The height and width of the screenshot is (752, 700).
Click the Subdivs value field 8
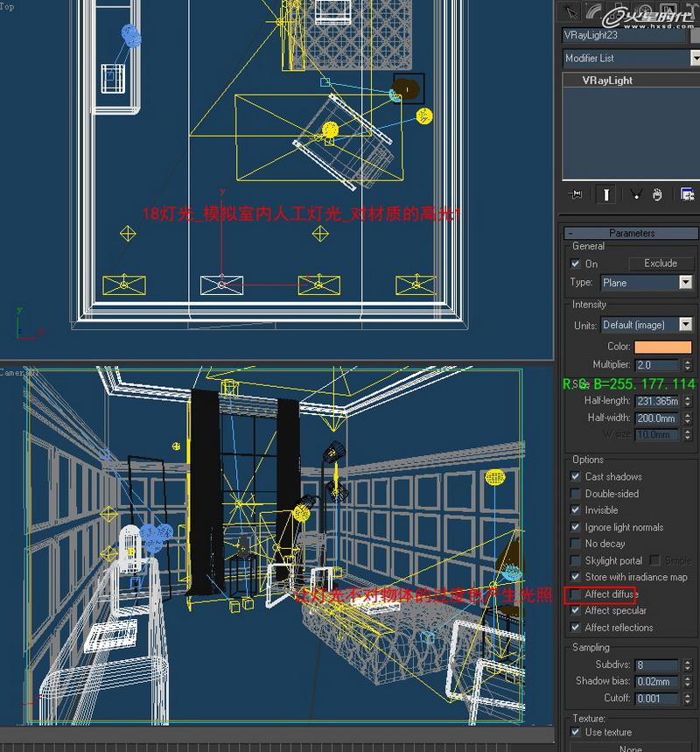657,665
